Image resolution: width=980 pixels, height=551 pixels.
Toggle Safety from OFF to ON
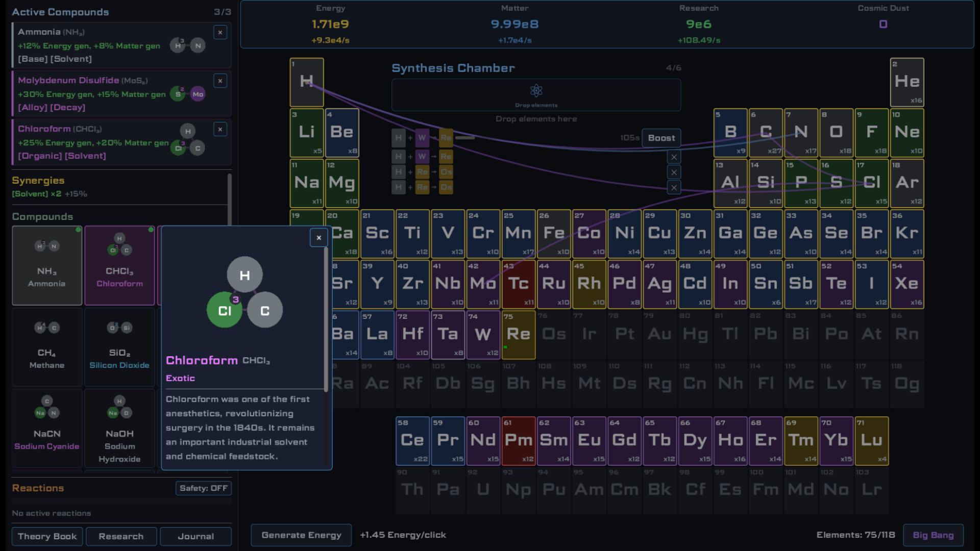pyautogui.click(x=203, y=488)
